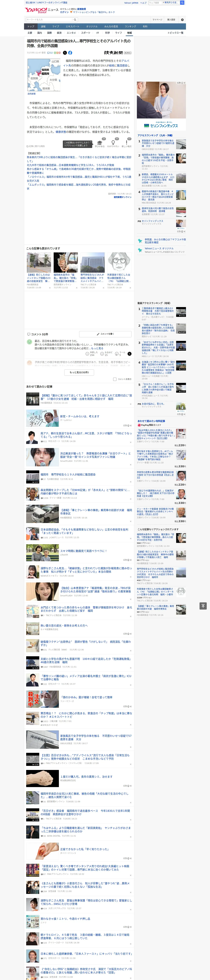Dismiss the インドネシア国籍 recommended article card
The image size is (210, 980).
tap(50, 288)
